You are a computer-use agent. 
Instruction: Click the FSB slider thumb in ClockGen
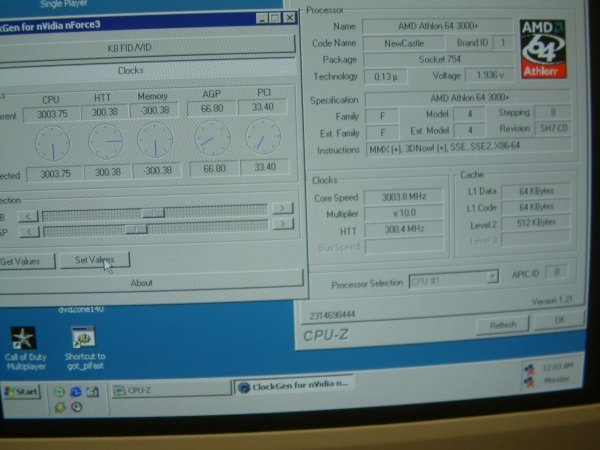pos(153,213)
